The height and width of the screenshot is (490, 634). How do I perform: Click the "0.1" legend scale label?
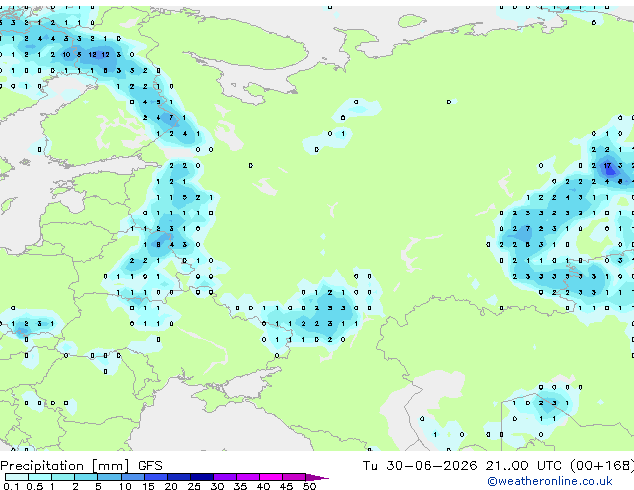point(11,486)
